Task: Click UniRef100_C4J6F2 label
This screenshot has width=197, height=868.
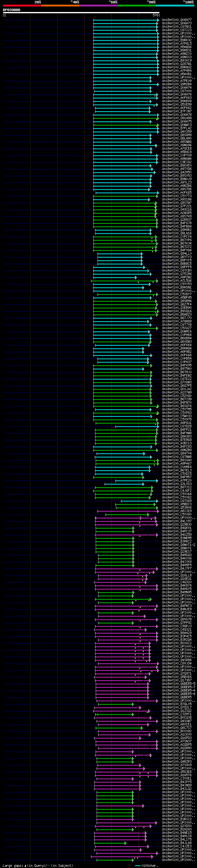Action: pyautogui.click(x=177, y=491)
